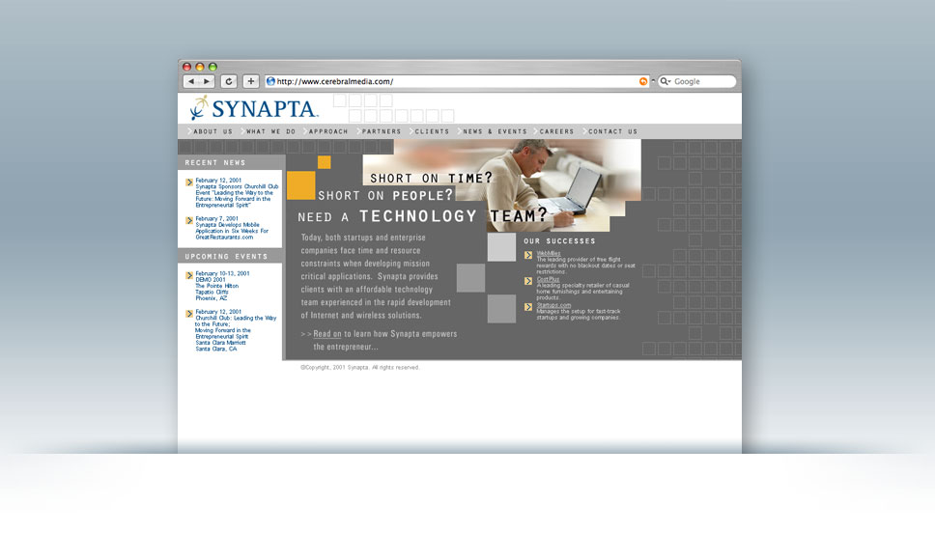The image size is (935, 560).
Task: Click arrow icon beside February 12 news item
Action: point(189,182)
